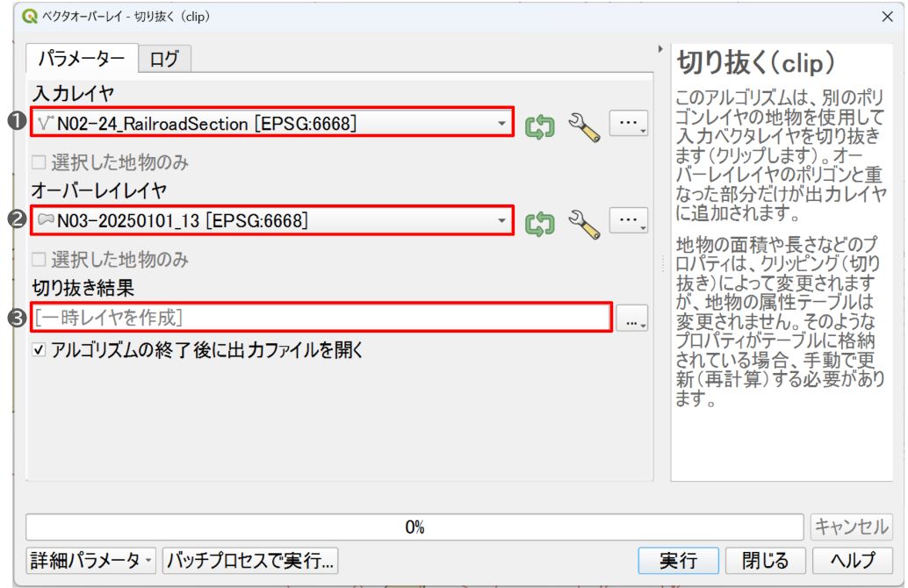Click バッチプロセスで実行 button
This screenshot has height=588, width=908.
click(250, 560)
